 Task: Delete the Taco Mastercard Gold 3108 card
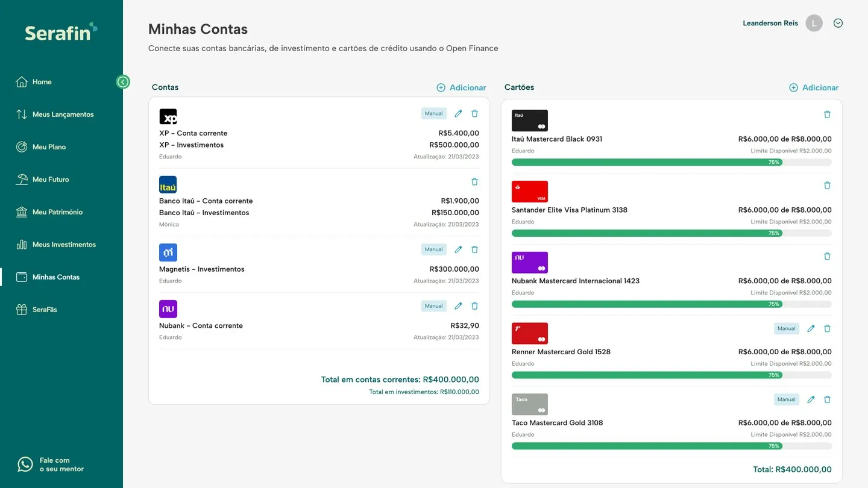[827, 399]
